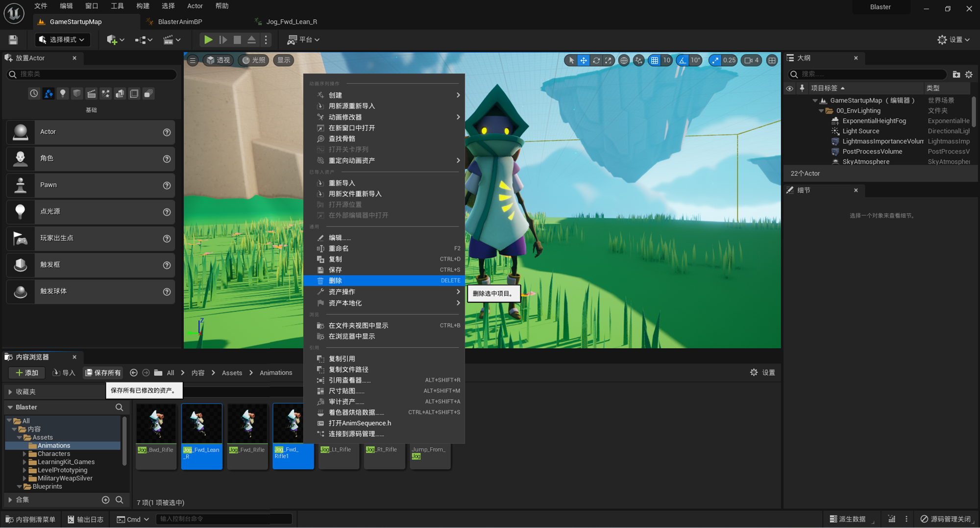
Task: Open the viewport Show menu button
Action: tap(284, 60)
